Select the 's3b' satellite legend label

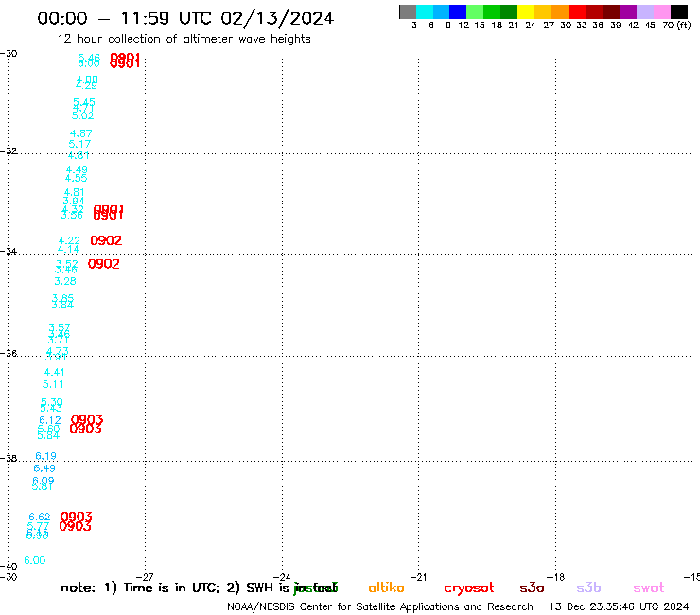[588, 589]
